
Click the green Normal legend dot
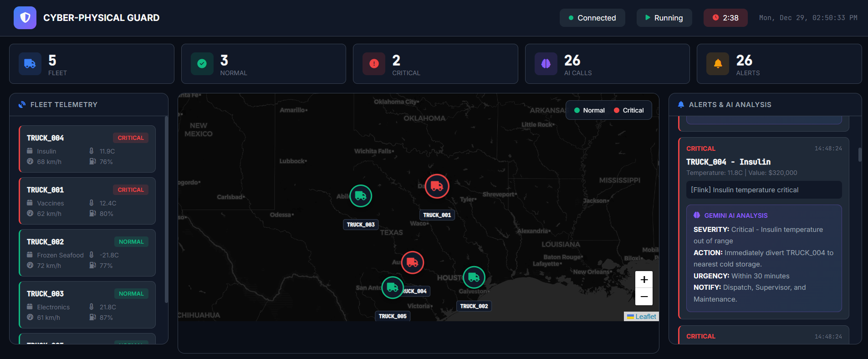coord(577,110)
